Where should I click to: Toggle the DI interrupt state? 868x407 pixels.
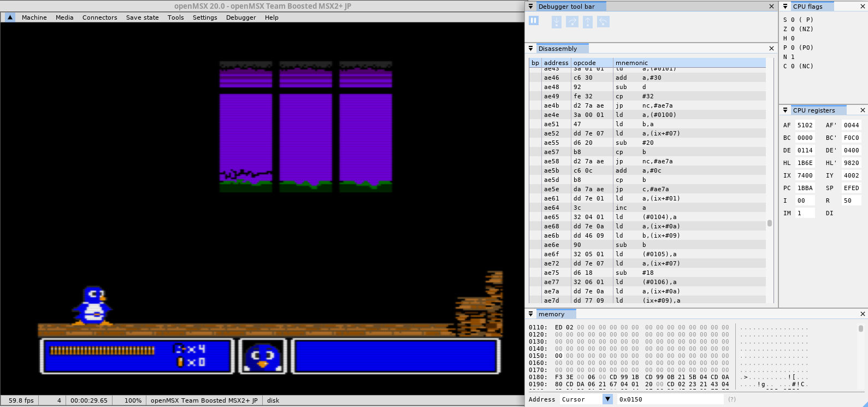[829, 213]
